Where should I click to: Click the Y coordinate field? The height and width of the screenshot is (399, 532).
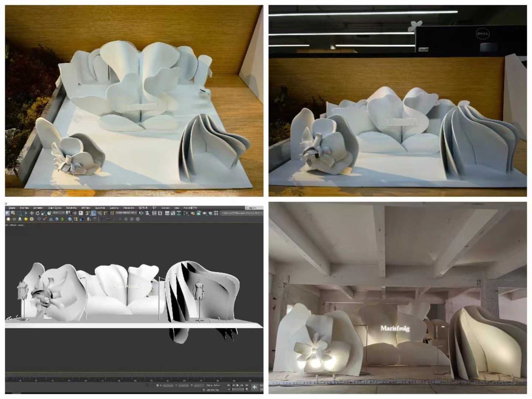(184, 386)
